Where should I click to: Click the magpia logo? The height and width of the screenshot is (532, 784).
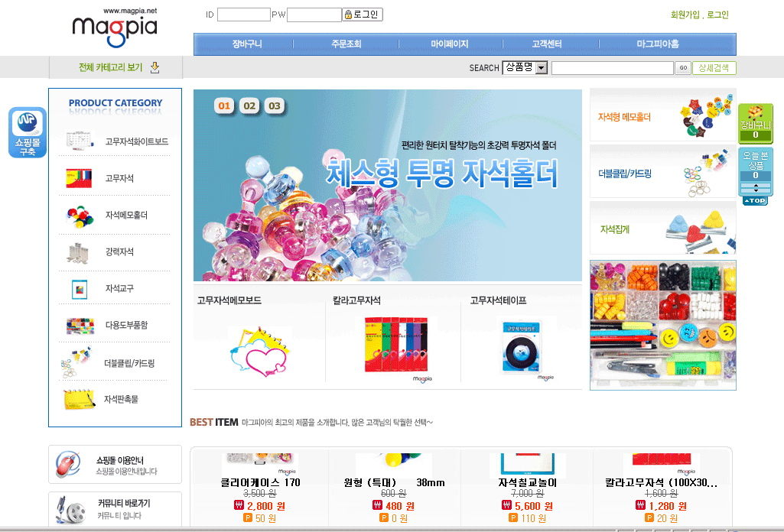click(x=115, y=28)
